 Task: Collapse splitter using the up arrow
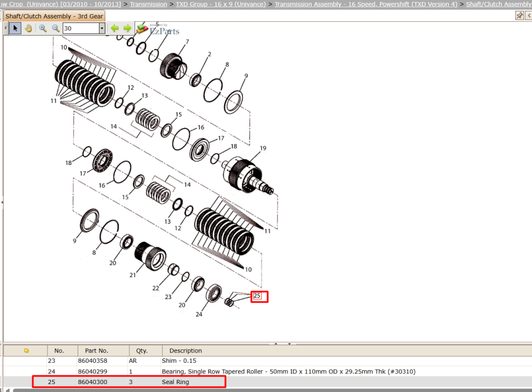pos(276,344)
